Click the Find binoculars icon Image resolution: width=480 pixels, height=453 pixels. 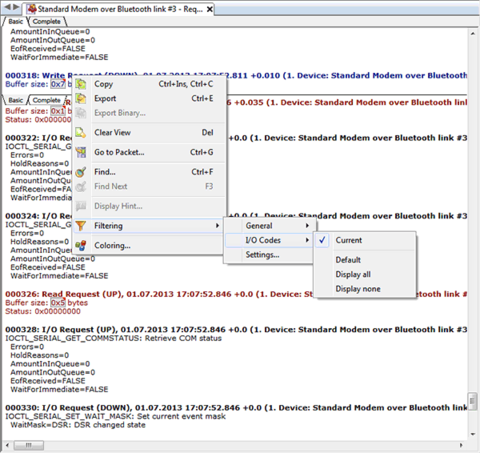pyautogui.click(x=81, y=172)
